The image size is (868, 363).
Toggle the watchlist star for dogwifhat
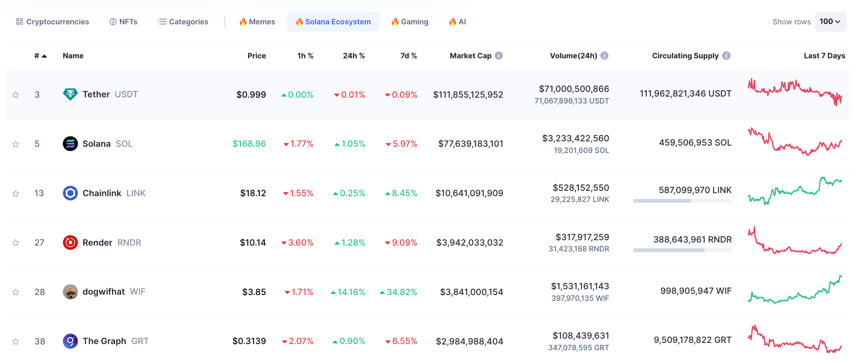pos(15,292)
